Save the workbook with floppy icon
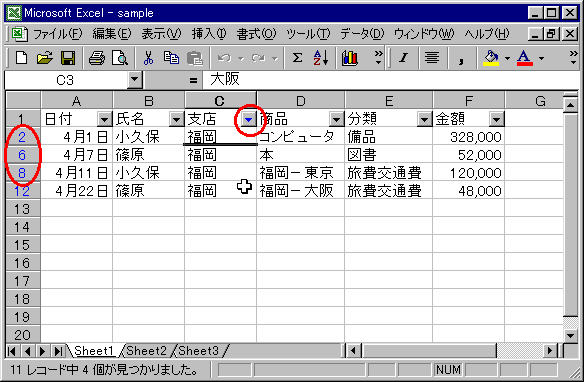Viewport: 584px width, 382px height. 68,58
